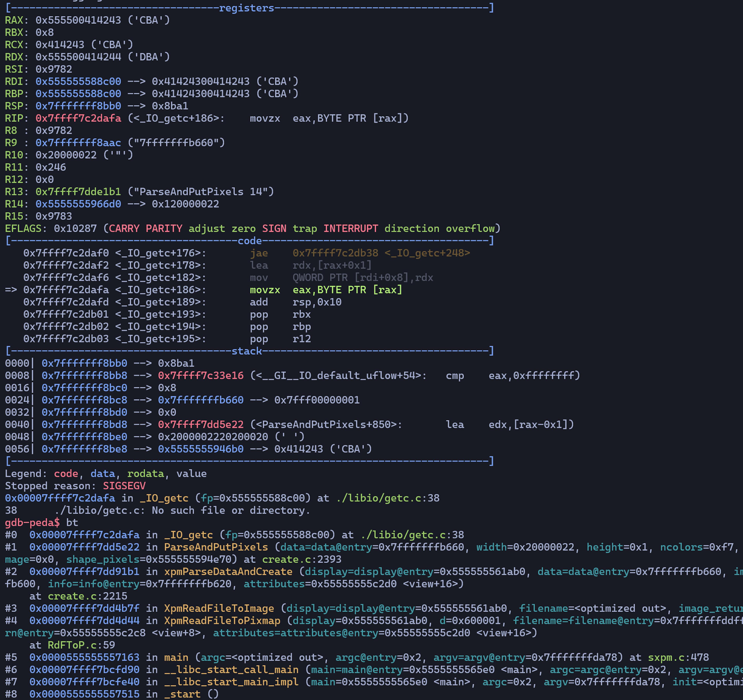Image resolution: width=743 pixels, height=700 pixels.
Task: Click xpmParseDataAndCreate in backtrace frame #2
Action: tap(228, 571)
